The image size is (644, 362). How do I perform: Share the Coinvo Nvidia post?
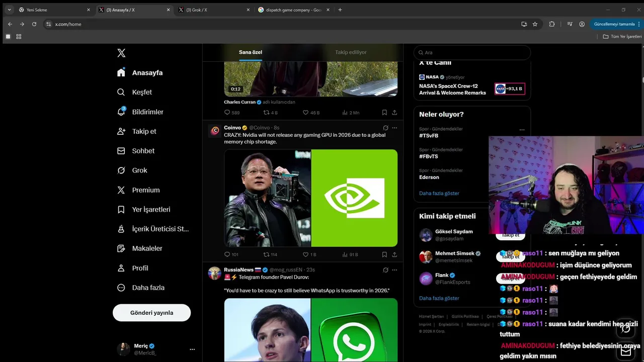[394, 254]
